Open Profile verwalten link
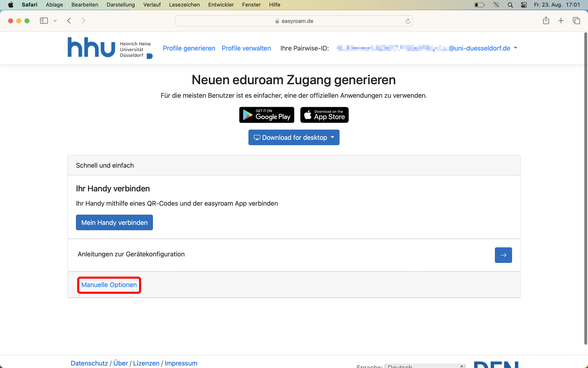The height and width of the screenshot is (368, 588). [246, 48]
